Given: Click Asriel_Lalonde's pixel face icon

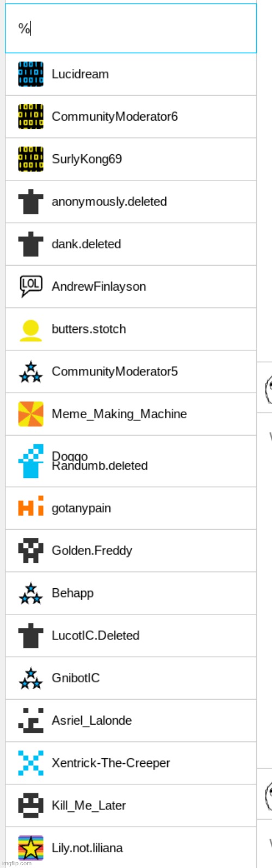Looking at the screenshot, I should pyautogui.click(x=30, y=720).
